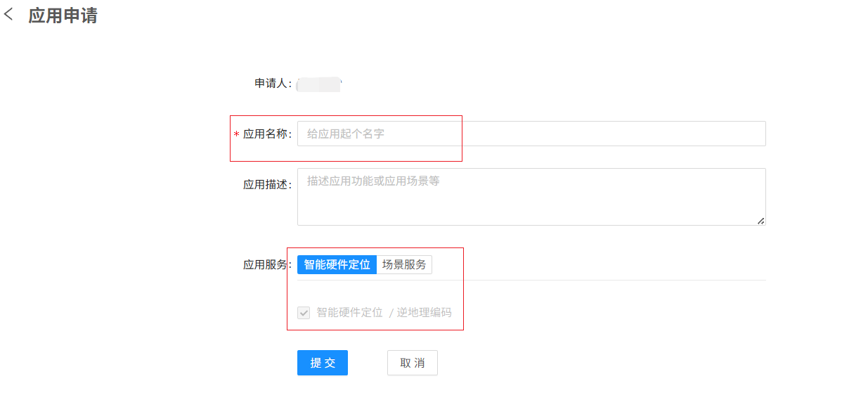The image size is (868, 419).
Task: Click the 给应用起个名字 placeholder text
Action: (x=346, y=134)
